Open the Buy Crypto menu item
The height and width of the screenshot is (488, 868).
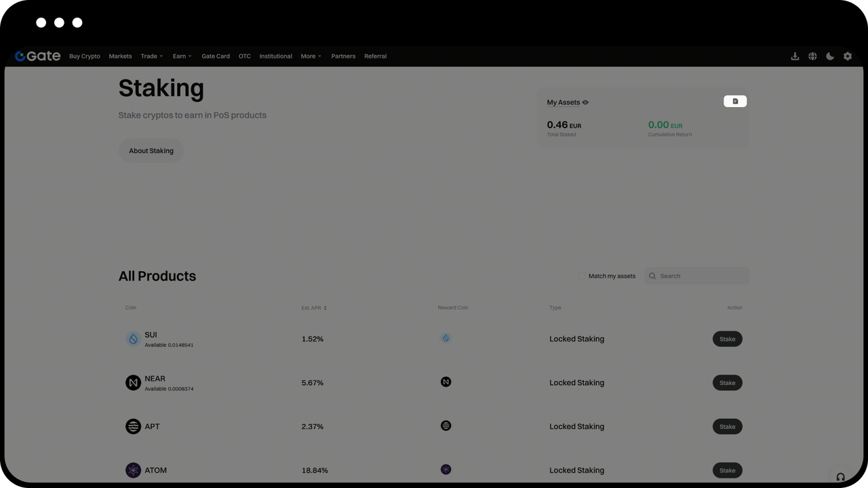pos(85,56)
